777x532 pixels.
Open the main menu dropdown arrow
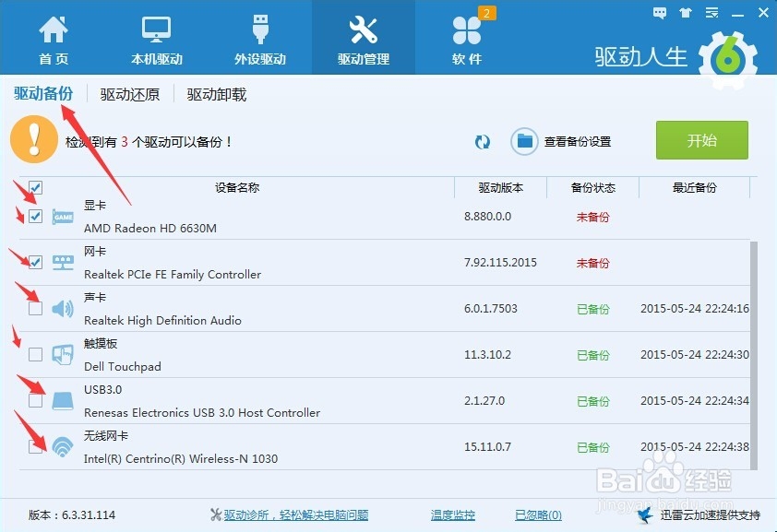pos(711,13)
